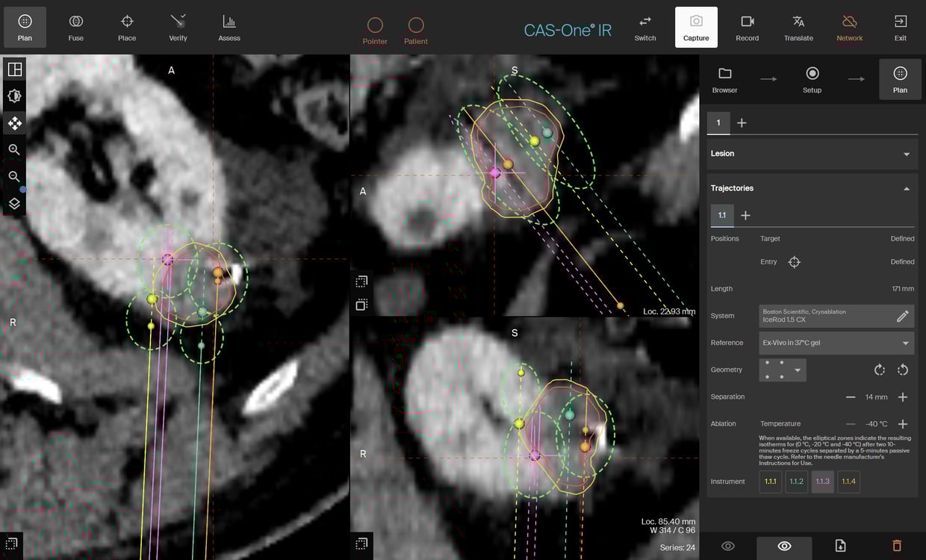Select instrument 1.1.2

click(x=797, y=482)
